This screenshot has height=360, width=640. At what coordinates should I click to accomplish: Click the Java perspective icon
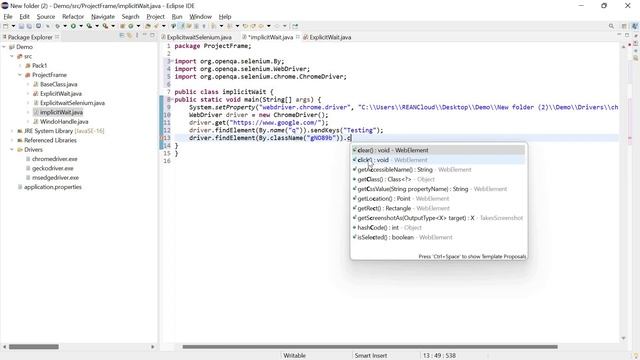coord(635,26)
